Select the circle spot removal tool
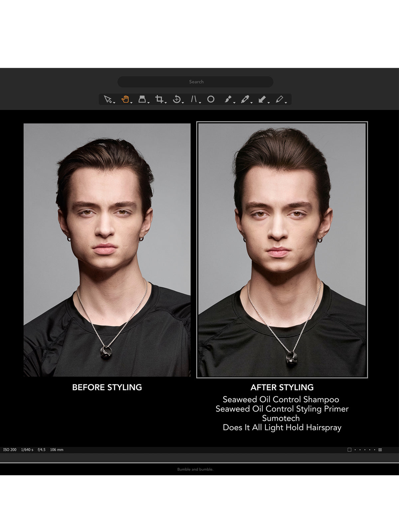This screenshot has width=399, height=532. click(211, 99)
